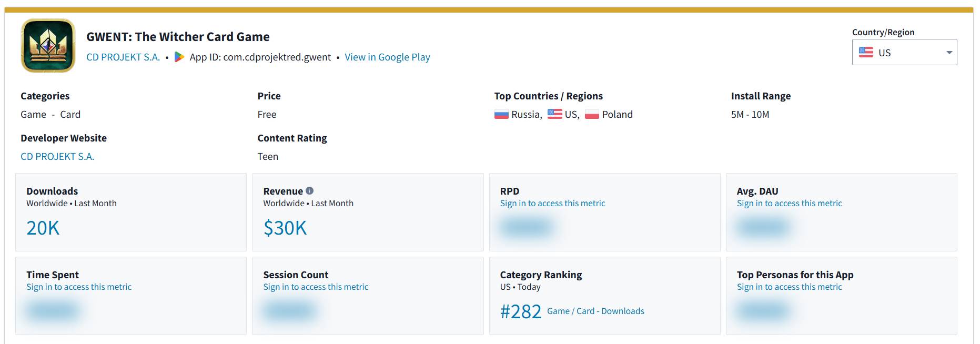Click the Google Play store icon
The image size is (980, 344).
(179, 57)
